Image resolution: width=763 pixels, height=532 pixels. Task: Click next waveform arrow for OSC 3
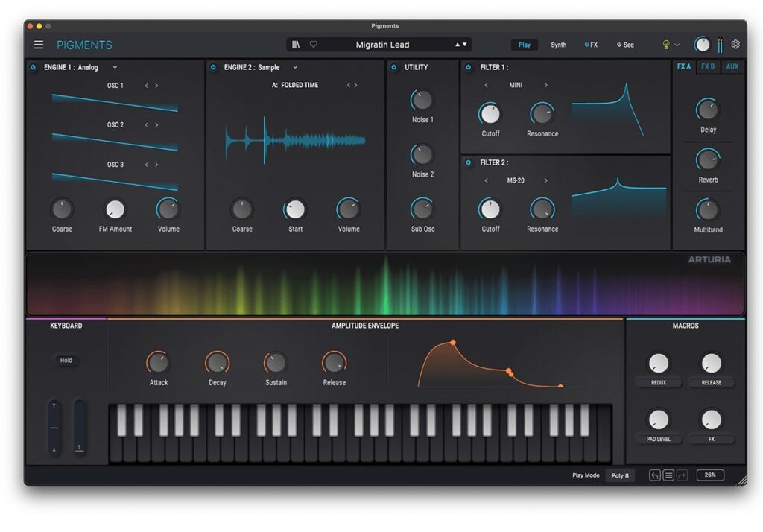click(x=156, y=165)
